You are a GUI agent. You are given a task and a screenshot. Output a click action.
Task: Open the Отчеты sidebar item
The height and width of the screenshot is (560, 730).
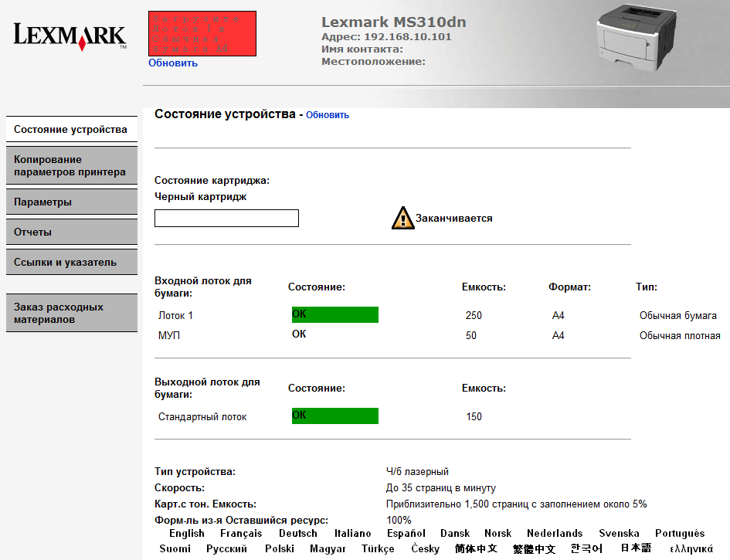(x=72, y=232)
